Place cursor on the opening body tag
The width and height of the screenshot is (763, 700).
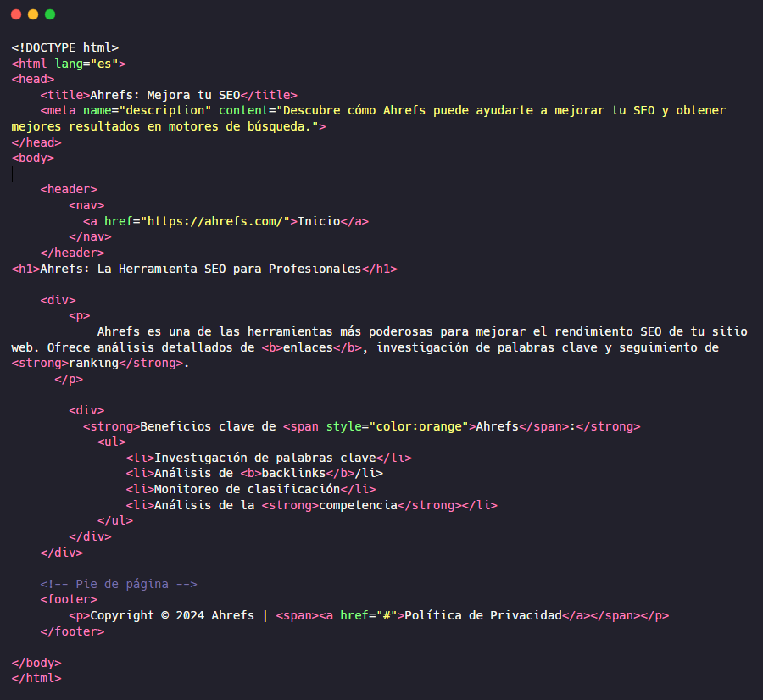pyautogui.click(x=33, y=158)
